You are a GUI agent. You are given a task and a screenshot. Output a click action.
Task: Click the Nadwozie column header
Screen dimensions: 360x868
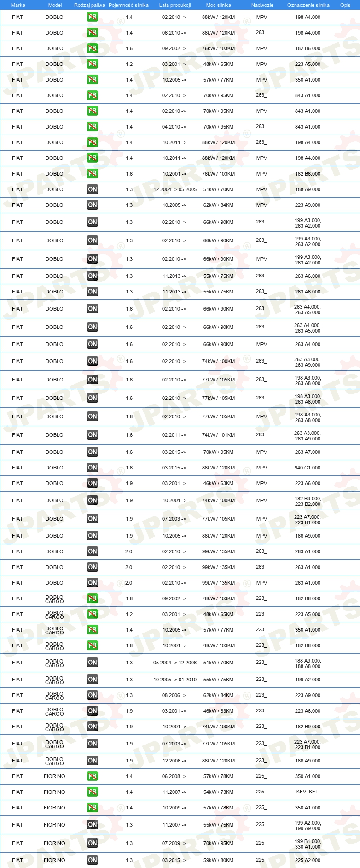coord(262,5)
